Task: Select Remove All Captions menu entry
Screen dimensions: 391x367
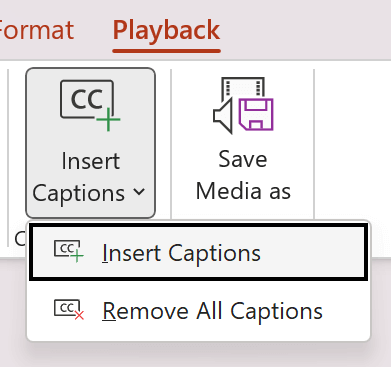Action: tap(199, 311)
